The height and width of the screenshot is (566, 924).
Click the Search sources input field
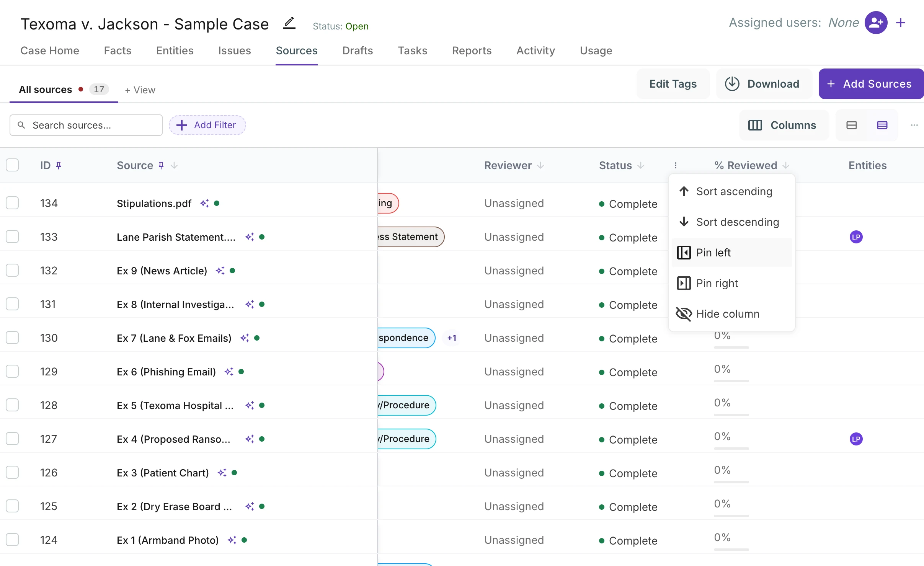pyautogui.click(x=86, y=125)
